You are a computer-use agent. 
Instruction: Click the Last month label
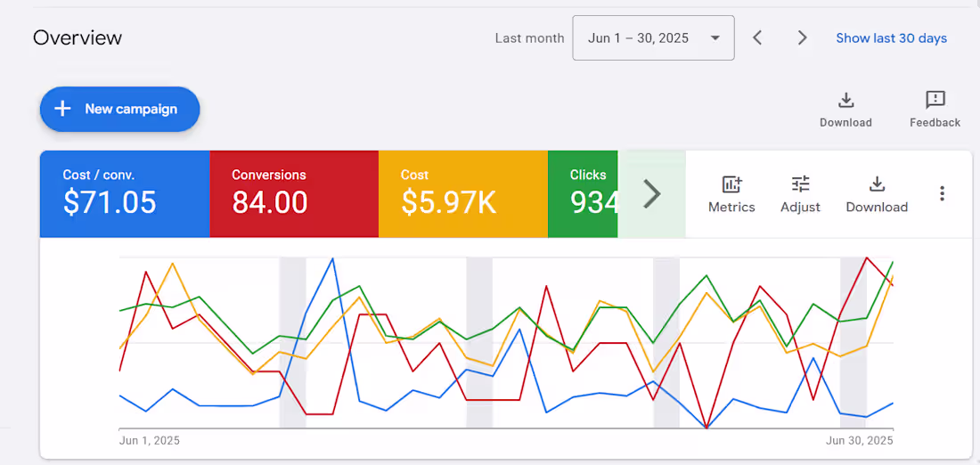pyautogui.click(x=529, y=38)
